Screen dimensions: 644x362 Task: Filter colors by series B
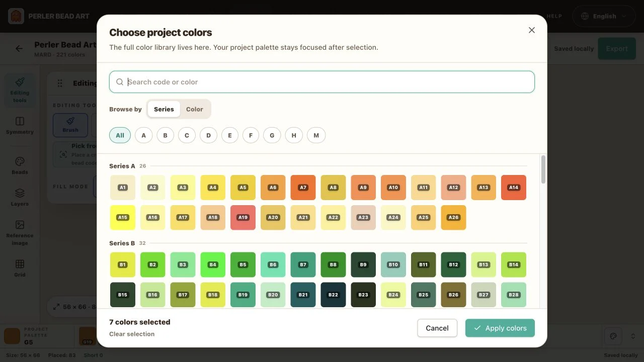(x=165, y=135)
